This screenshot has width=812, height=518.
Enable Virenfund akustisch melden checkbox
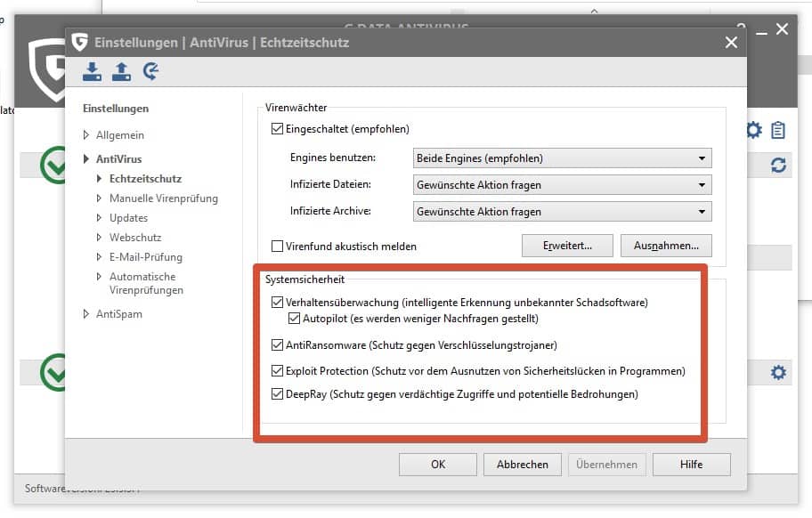pyautogui.click(x=277, y=246)
